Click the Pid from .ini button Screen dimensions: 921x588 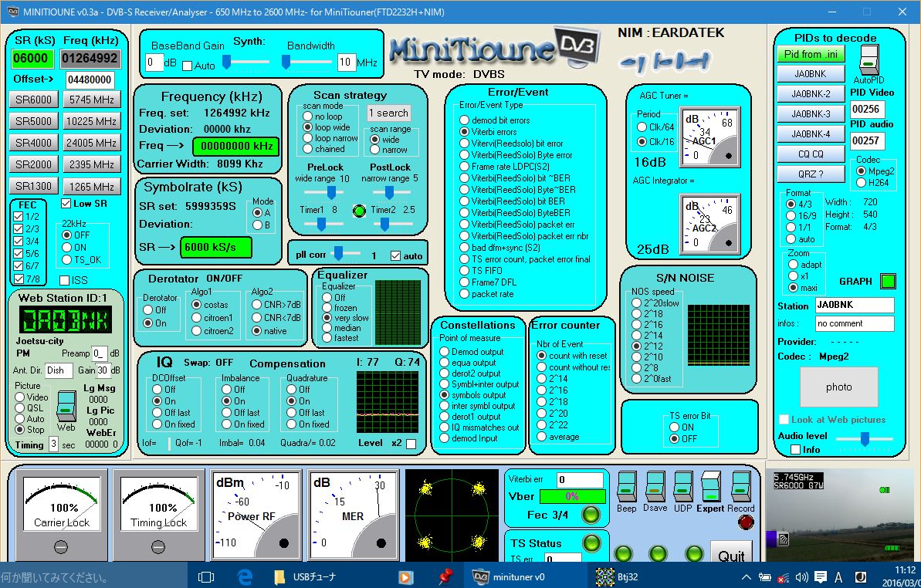pos(811,55)
